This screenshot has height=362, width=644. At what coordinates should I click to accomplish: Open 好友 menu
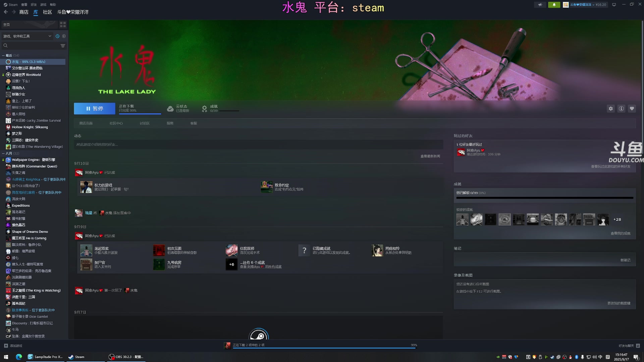[x=34, y=5]
